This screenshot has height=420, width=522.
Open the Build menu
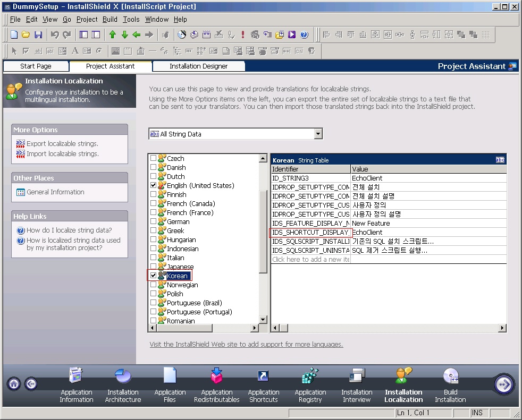pyautogui.click(x=110, y=19)
